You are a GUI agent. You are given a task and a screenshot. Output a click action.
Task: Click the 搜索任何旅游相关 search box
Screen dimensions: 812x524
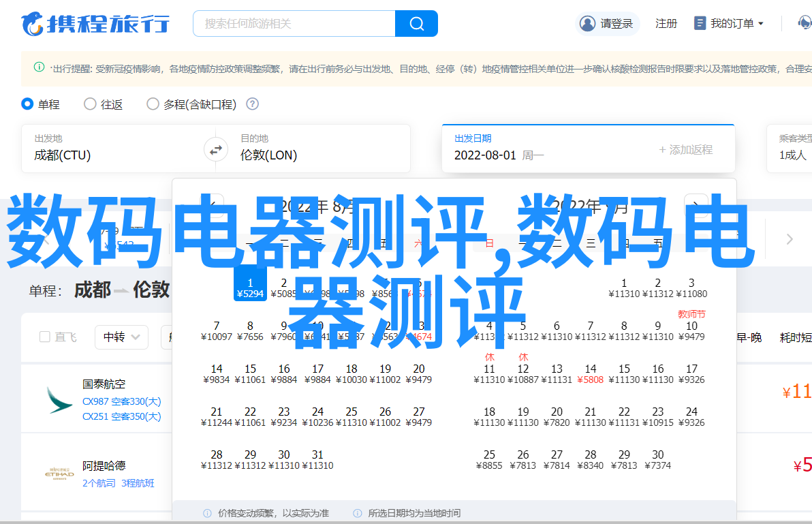[294, 23]
